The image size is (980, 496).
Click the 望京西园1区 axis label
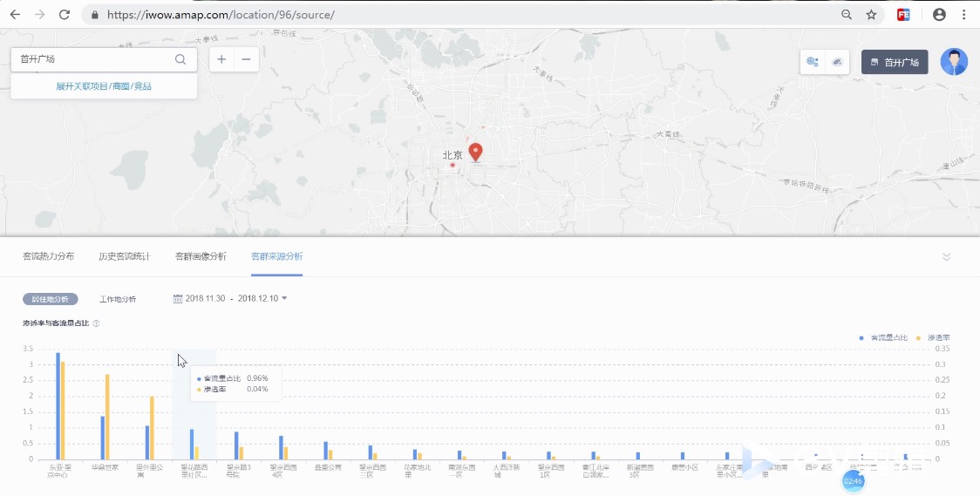[551, 471]
